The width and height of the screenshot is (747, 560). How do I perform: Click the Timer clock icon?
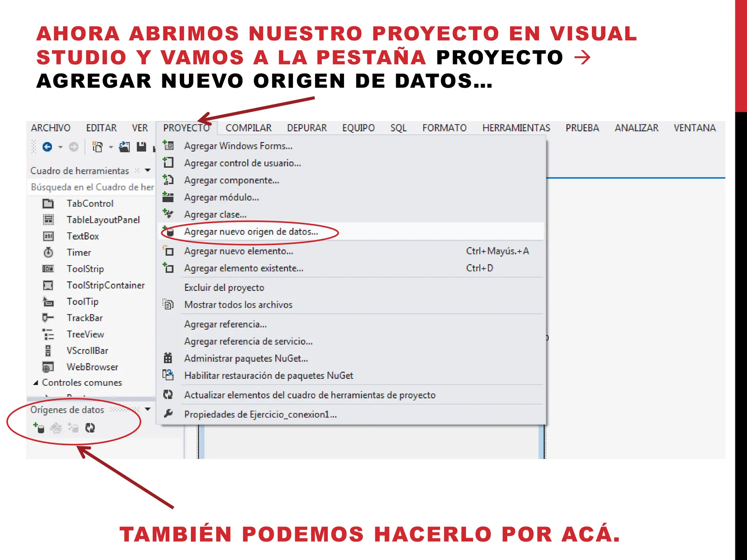48,252
